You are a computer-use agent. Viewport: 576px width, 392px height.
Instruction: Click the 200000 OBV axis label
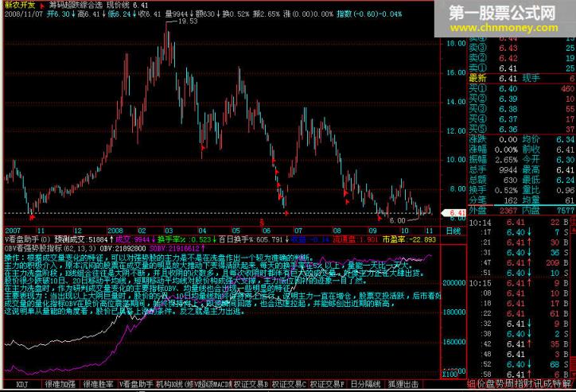[x=454, y=283]
